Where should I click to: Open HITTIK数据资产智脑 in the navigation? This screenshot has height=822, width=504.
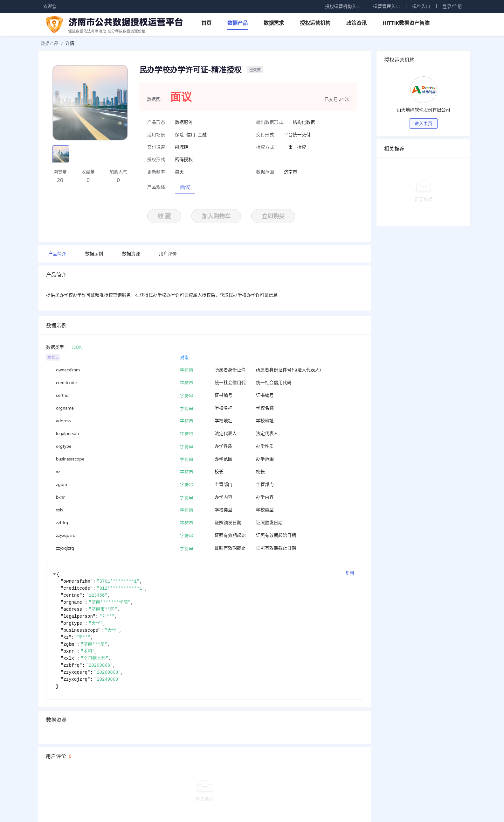pos(406,23)
